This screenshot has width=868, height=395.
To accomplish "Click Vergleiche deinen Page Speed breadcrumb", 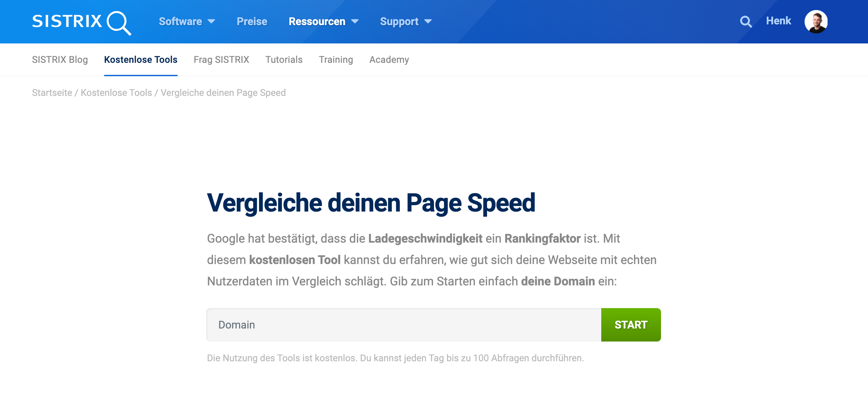I will pyautogui.click(x=223, y=93).
